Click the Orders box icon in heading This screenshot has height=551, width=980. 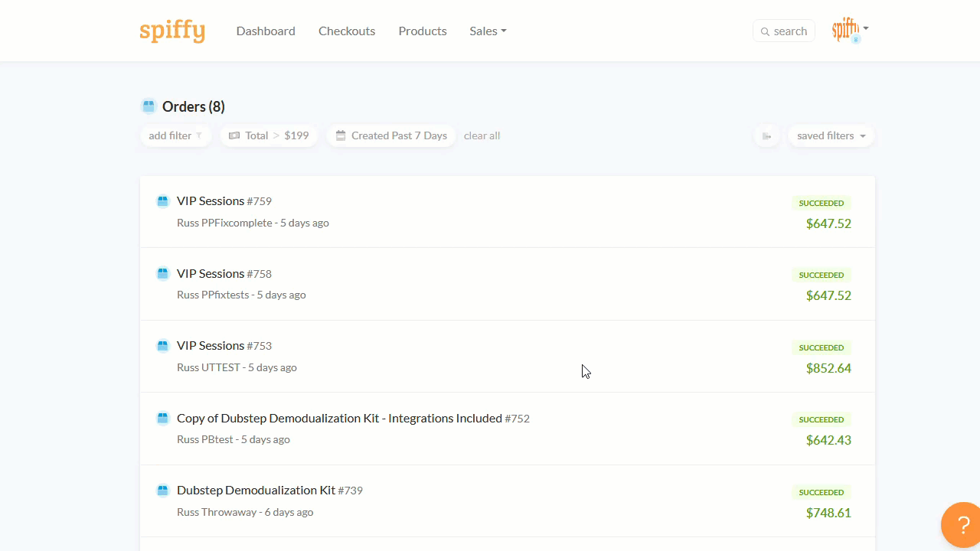coord(149,106)
